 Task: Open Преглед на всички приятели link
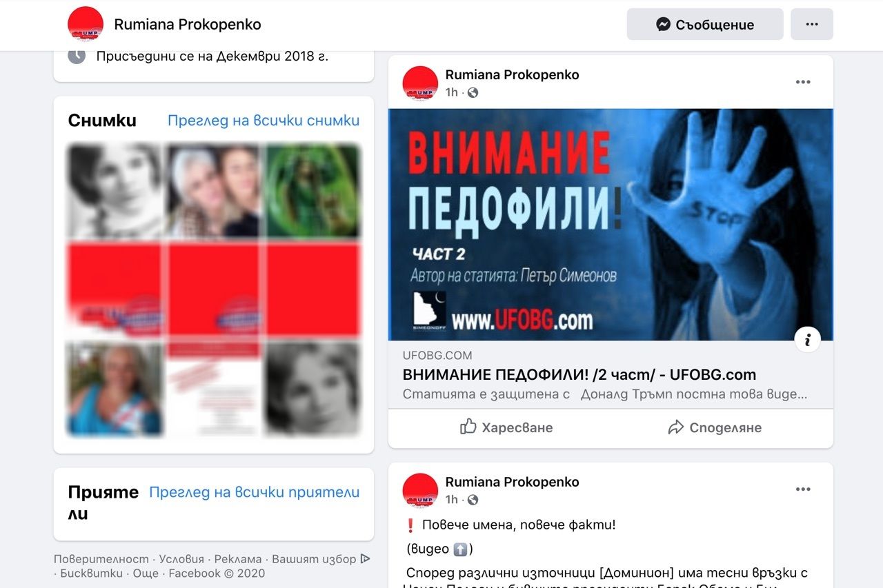click(255, 492)
